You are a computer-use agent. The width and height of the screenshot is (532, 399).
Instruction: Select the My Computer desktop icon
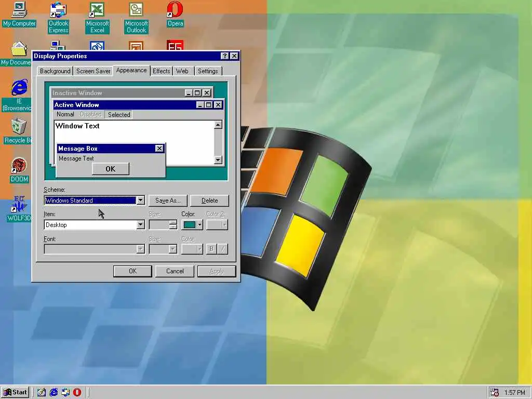[19, 14]
